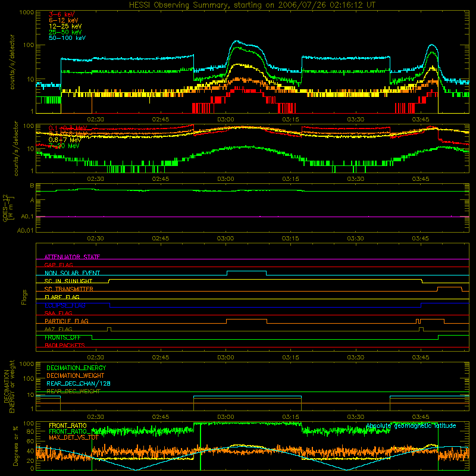Click the "A0.01" tick label on GOES axis
Viewport: 476px width, 476px height.
(26, 230)
